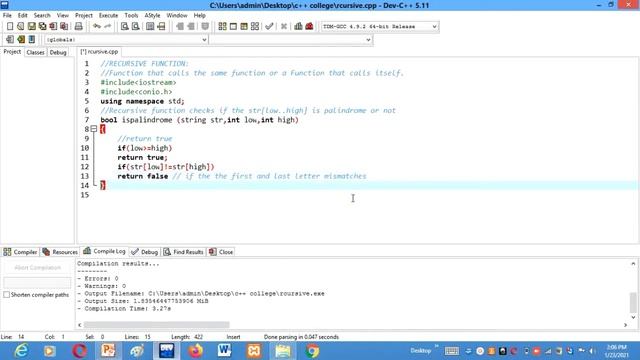Open the Compiler bottom tab
The image size is (640, 360).
(20, 252)
